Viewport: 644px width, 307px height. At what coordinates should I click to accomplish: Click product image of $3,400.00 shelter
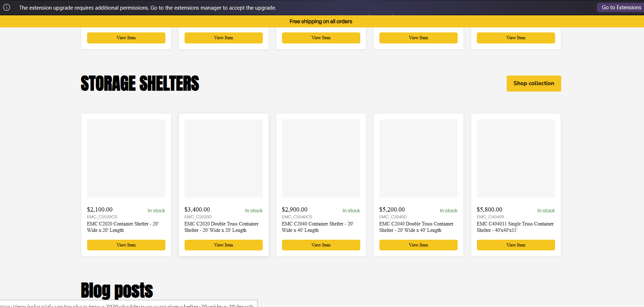[x=224, y=158]
